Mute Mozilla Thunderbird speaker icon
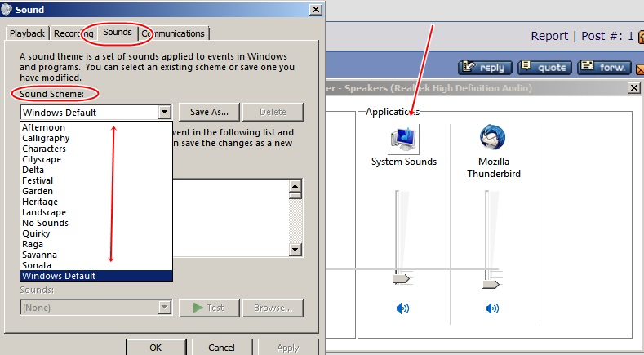The width and height of the screenshot is (644, 355). (x=492, y=308)
